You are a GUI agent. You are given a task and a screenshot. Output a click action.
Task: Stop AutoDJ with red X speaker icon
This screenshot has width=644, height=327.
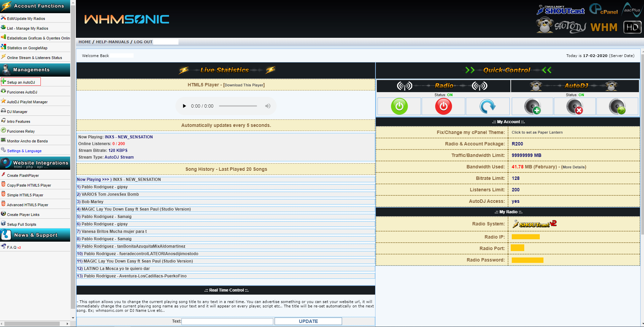coord(575,106)
